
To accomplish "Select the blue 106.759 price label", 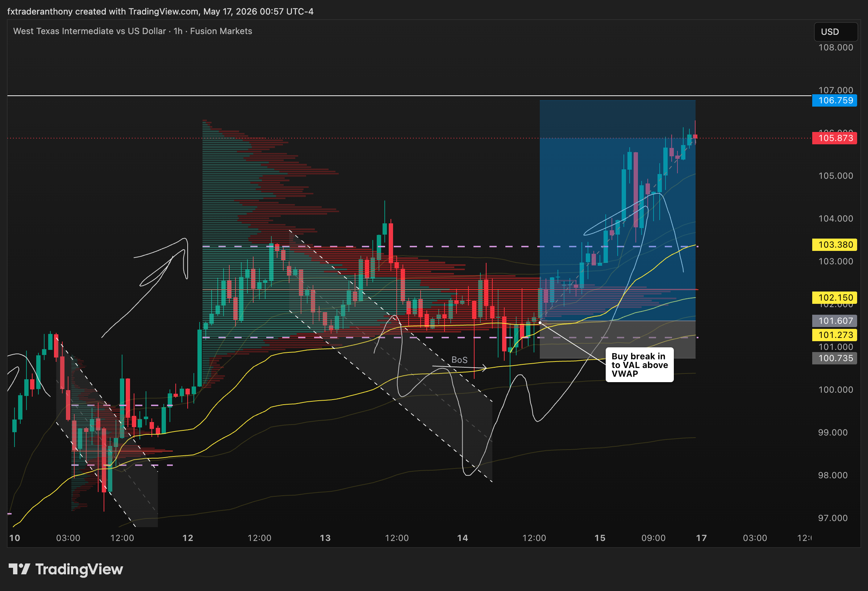I will coord(834,100).
